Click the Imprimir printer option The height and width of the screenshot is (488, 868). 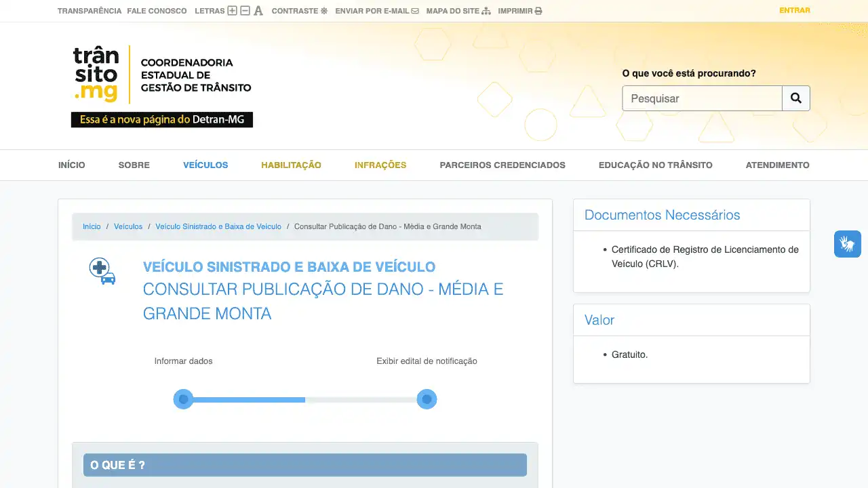click(x=519, y=11)
